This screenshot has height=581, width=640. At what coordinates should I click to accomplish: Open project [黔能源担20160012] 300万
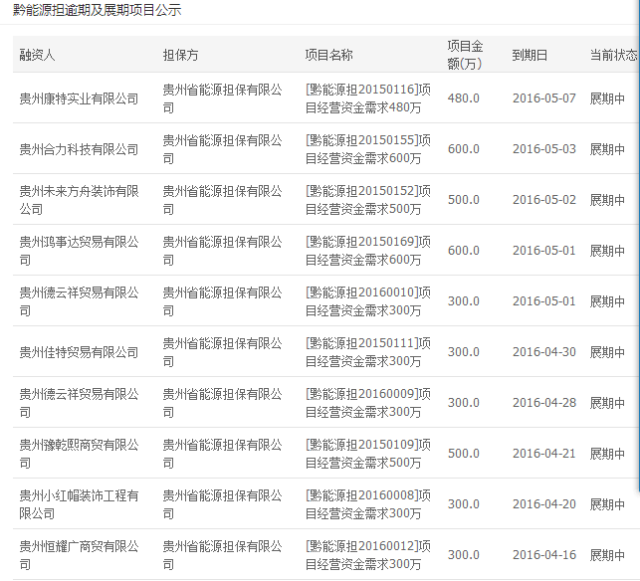click(x=368, y=555)
